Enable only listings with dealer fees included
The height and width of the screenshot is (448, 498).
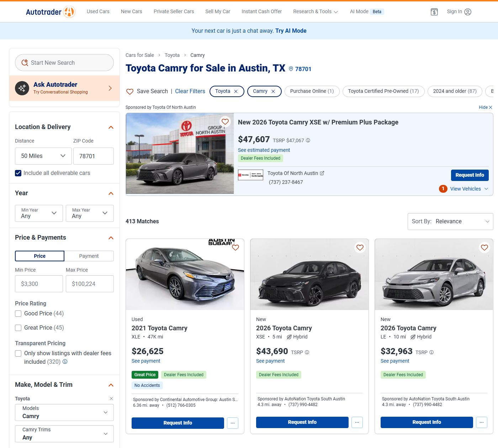tap(18, 353)
